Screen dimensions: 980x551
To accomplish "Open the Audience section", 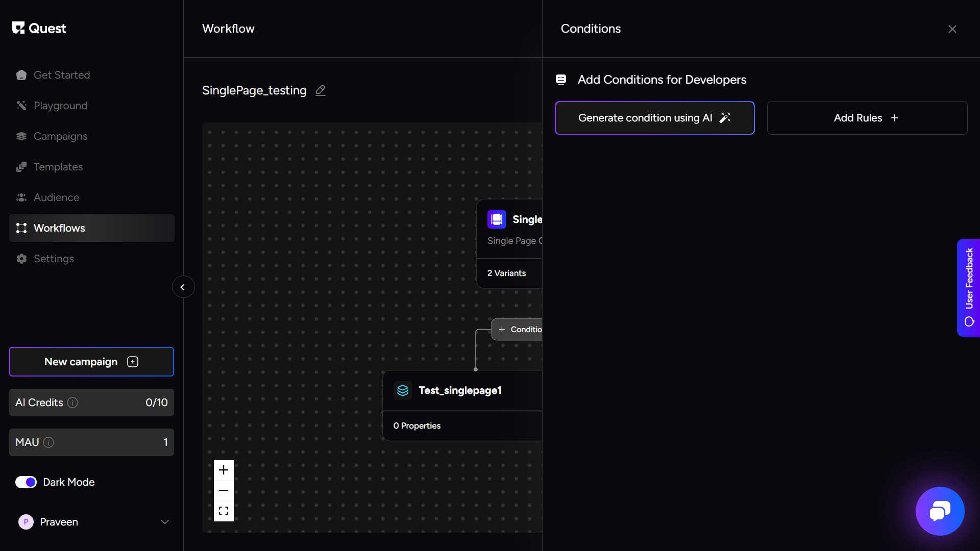I will tap(56, 197).
